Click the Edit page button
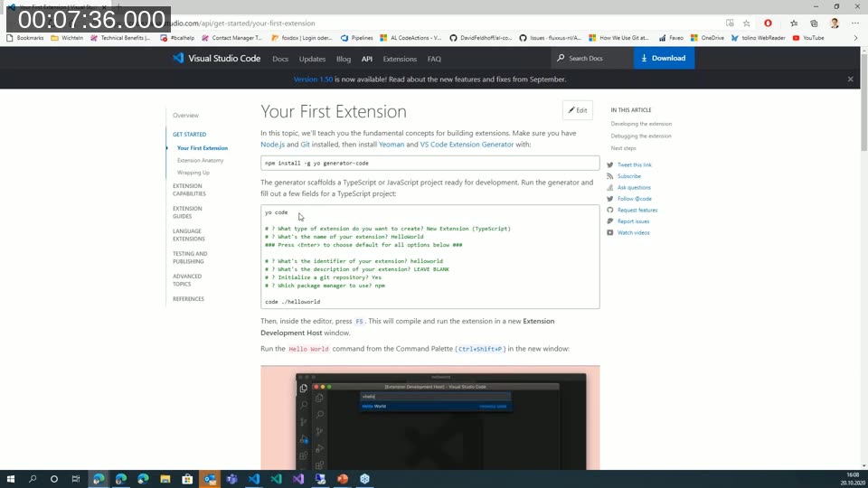The height and width of the screenshot is (488, 868). [578, 110]
